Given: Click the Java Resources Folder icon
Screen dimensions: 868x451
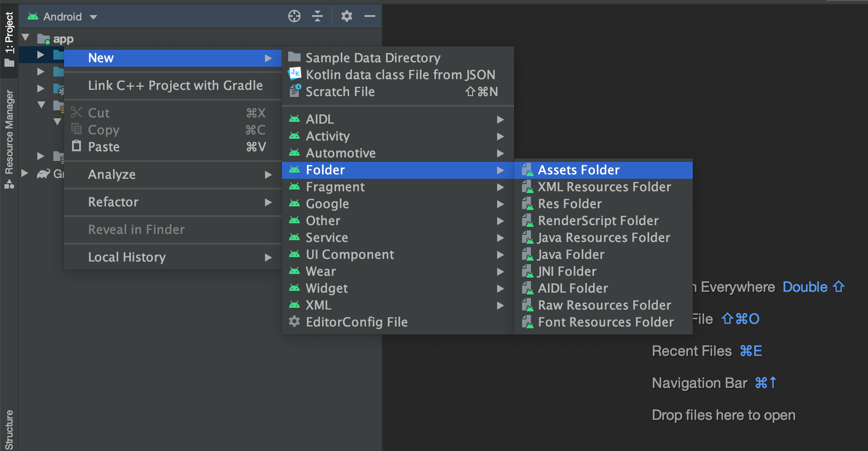Looking at the screenshot, I should 527,238.
